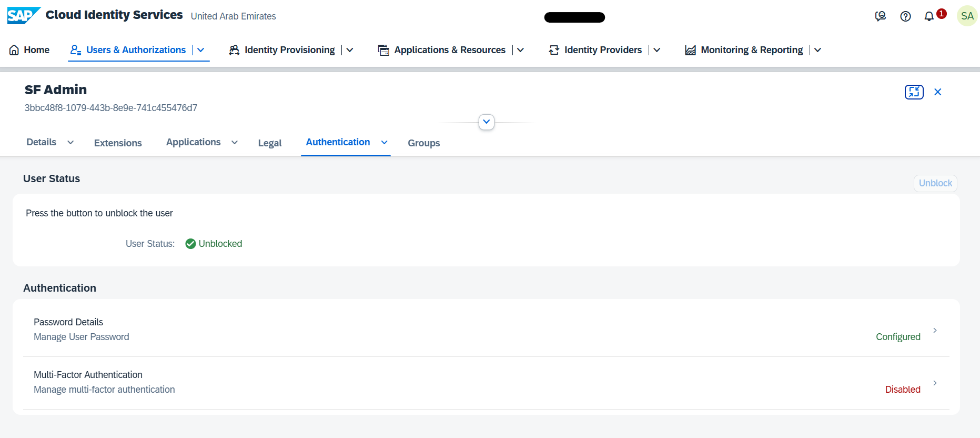
Task: Open the Authentication tab dropdown chevron
Action: [385, 143]
